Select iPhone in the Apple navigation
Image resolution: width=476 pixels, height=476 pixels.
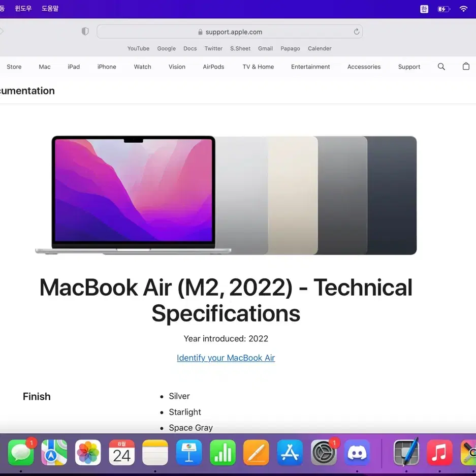107,67
